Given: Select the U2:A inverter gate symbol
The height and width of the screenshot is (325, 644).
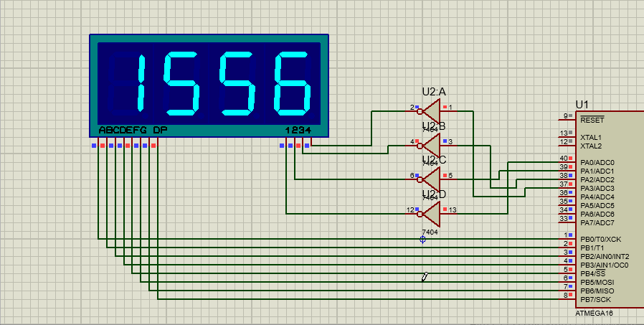Looking at the screenshot, I should point(430,111).
